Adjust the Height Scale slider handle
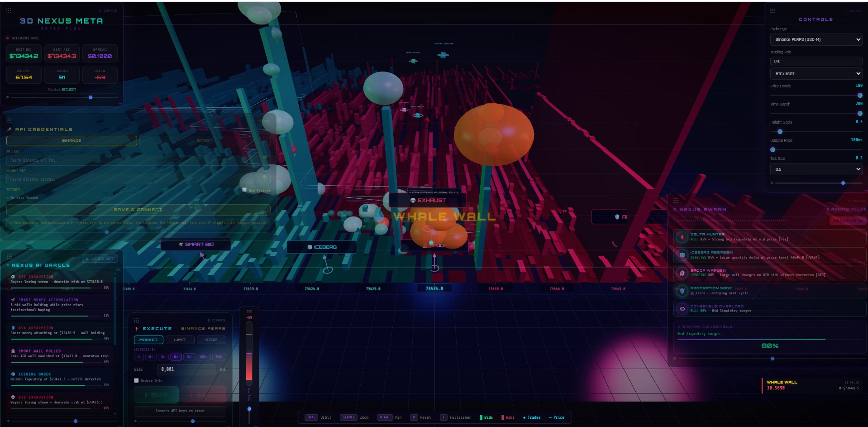 pyautogui.click(x=780, y=132)
